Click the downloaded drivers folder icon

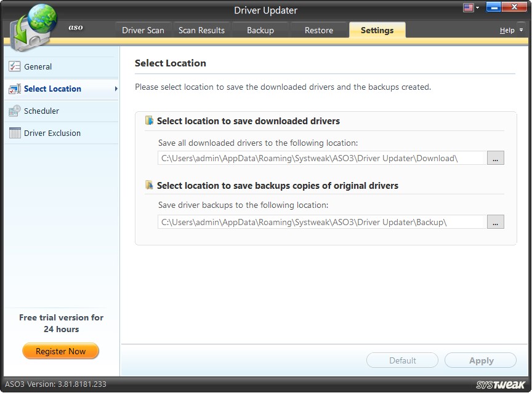(x=148, y=121)
